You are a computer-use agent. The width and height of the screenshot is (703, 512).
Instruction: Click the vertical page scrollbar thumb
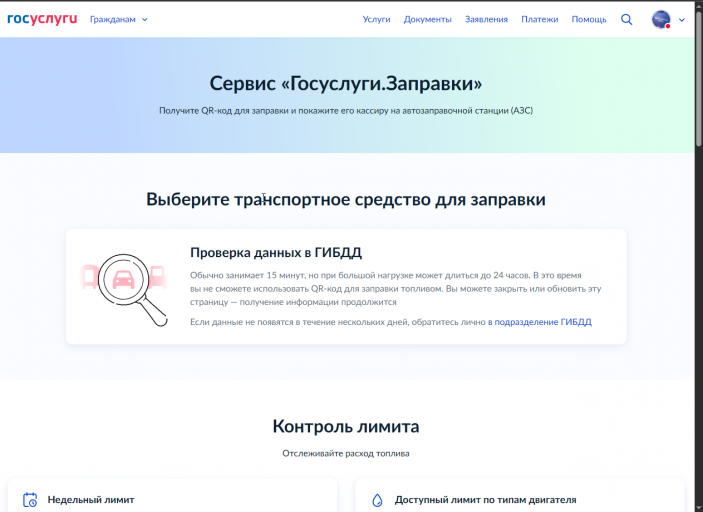tap(699, 78)
